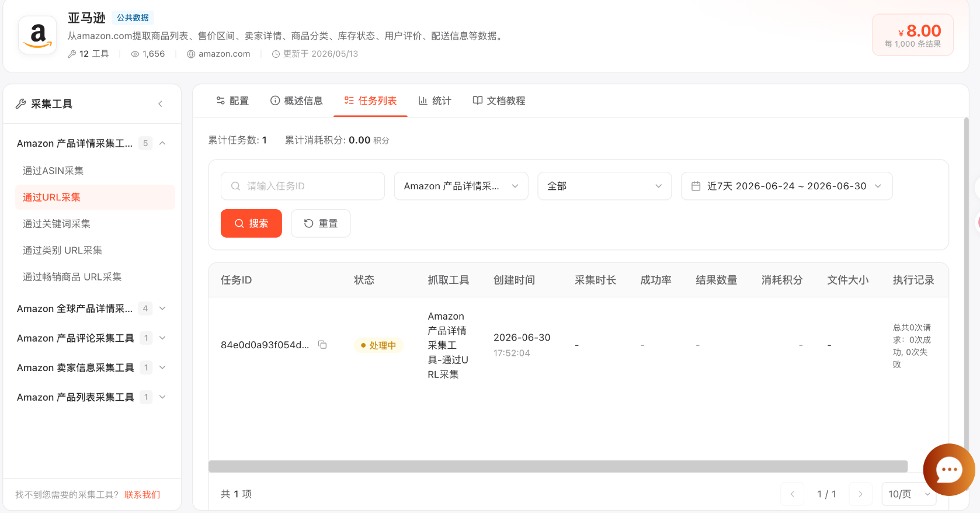Click the 成功率 column header

(x=656, y=280)
